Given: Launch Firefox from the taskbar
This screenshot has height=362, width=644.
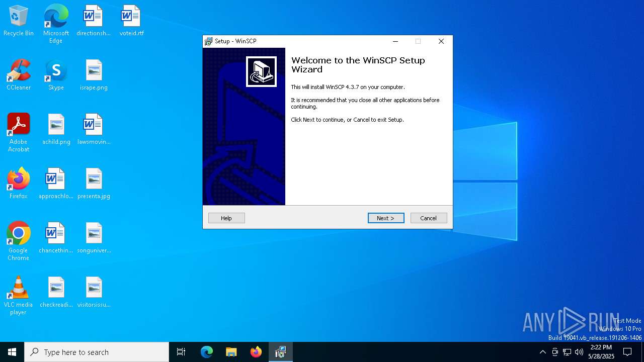Looking at the screenshot, I should (x=256, y=352).
